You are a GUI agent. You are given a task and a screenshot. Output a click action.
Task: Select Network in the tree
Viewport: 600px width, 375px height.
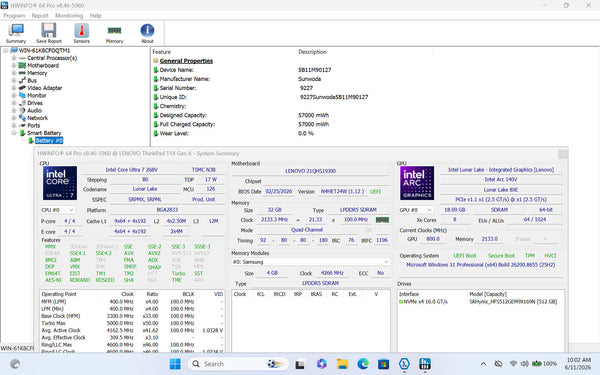tap(38, 118)
